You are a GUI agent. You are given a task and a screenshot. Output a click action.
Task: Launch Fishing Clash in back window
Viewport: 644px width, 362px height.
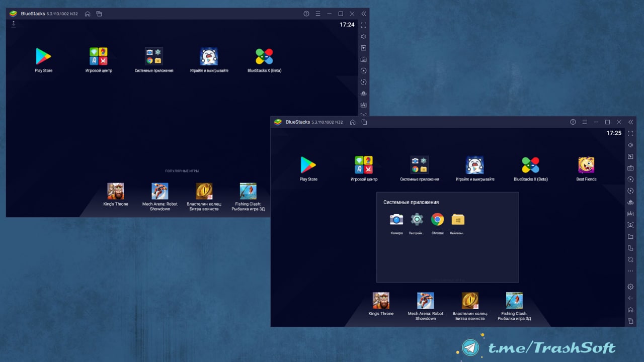pyautogui.click(x=248, y=191)
